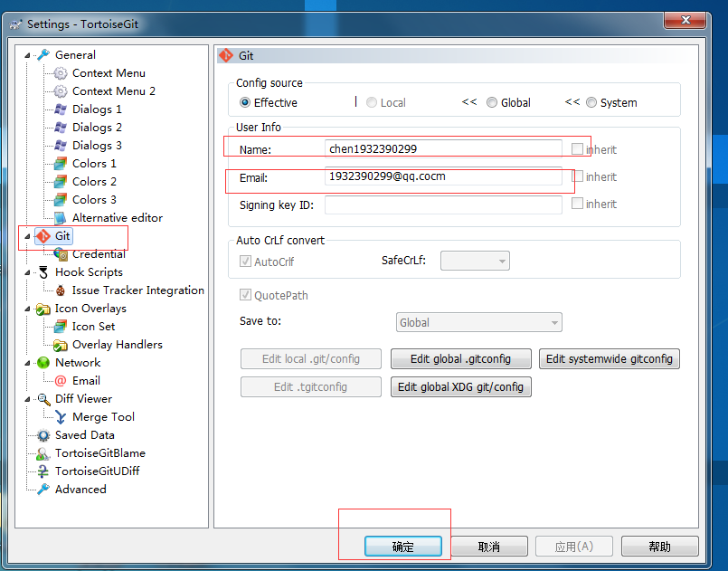The image size is (728, 571).
Task: Click the Icon Set icon
Action: (61, 327)
